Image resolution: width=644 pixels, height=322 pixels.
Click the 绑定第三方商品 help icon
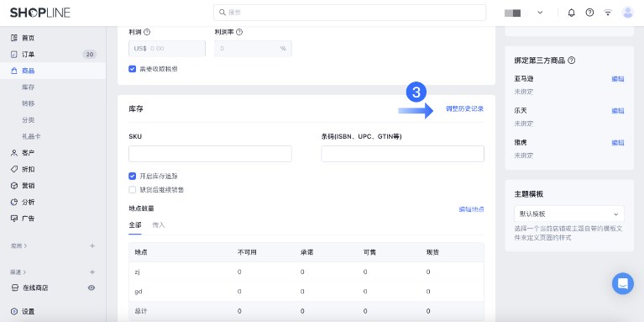571,61
